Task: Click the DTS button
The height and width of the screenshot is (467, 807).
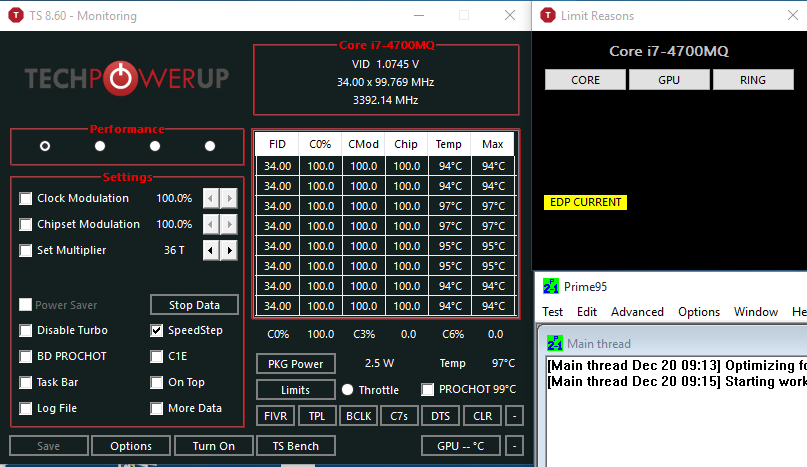Action: click(440, 416)
